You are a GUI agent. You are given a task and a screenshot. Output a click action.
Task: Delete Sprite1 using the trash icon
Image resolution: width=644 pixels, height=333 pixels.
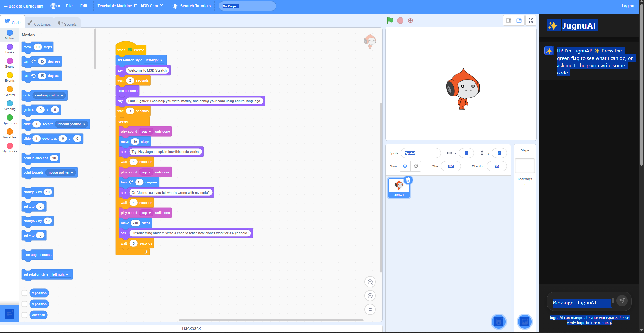click(x=408, y=180)
